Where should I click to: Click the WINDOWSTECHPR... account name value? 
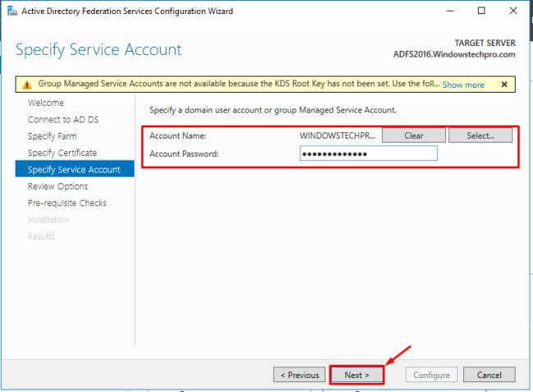[338, 135]
